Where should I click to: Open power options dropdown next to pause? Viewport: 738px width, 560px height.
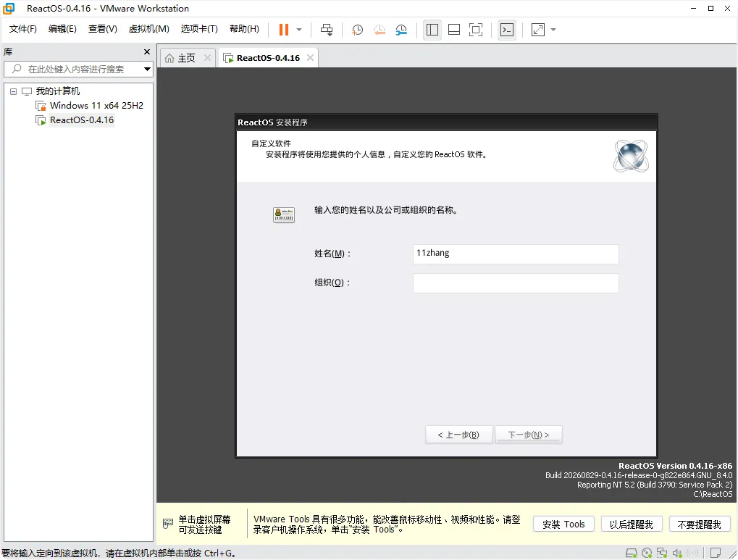pyautogui.click(x=299, y=30)
